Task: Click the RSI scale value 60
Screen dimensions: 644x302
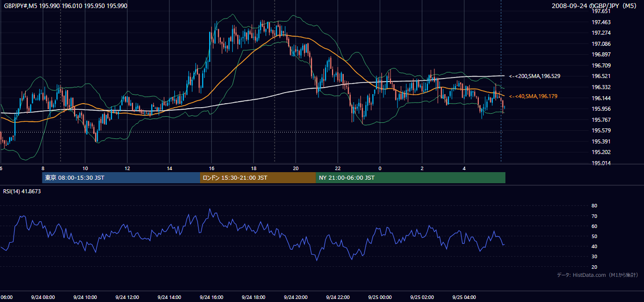Action: [x=594, y=226]
